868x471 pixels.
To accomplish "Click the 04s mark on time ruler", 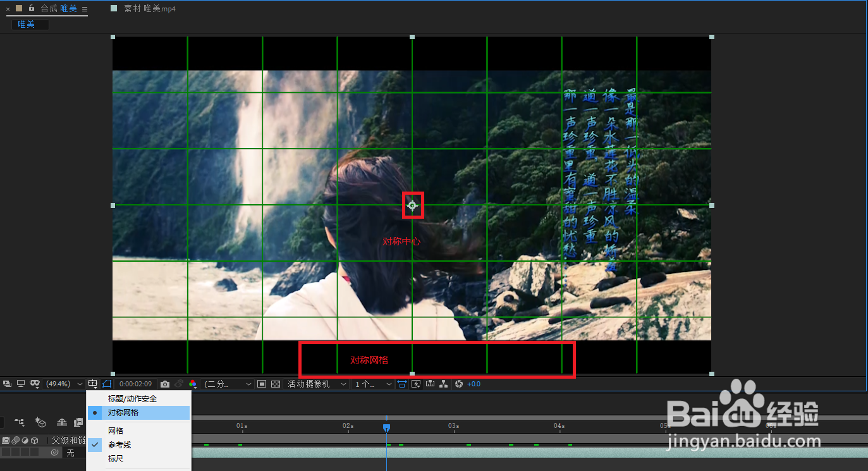I will 559,426.
